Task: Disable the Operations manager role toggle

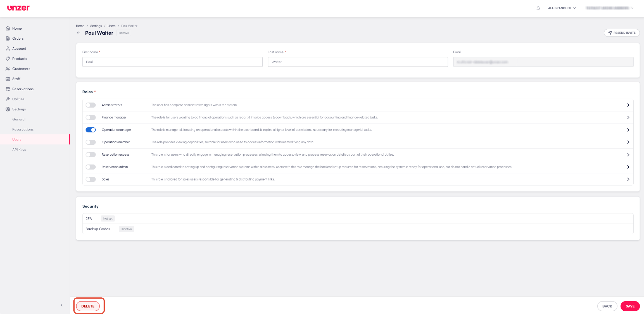Action: point(91,130)
